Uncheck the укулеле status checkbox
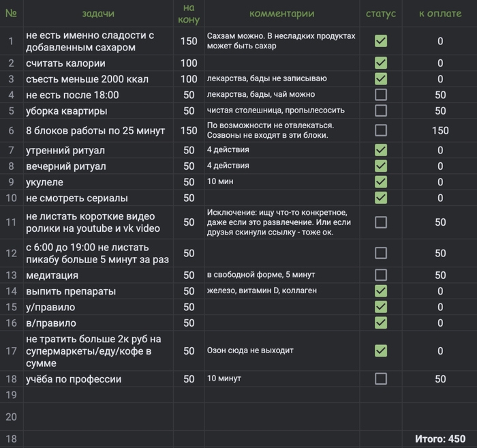 click(380, 182)
